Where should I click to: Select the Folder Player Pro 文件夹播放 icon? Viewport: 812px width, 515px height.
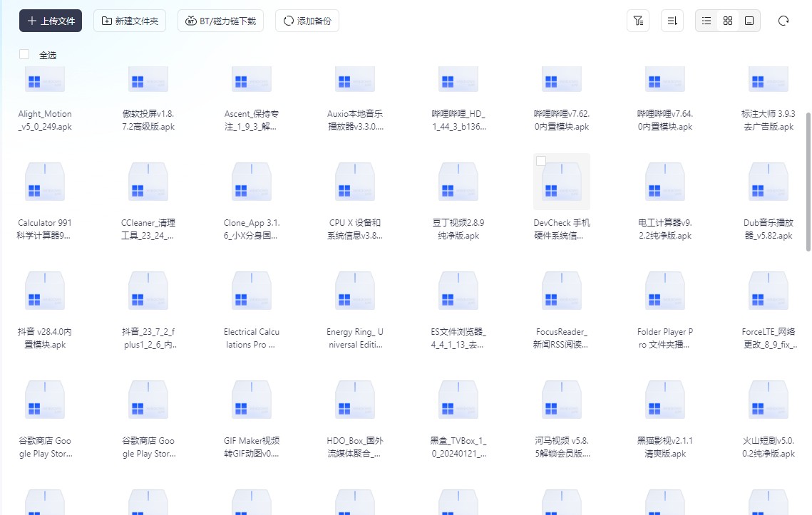pyautogui.click(x=665, y=291)
